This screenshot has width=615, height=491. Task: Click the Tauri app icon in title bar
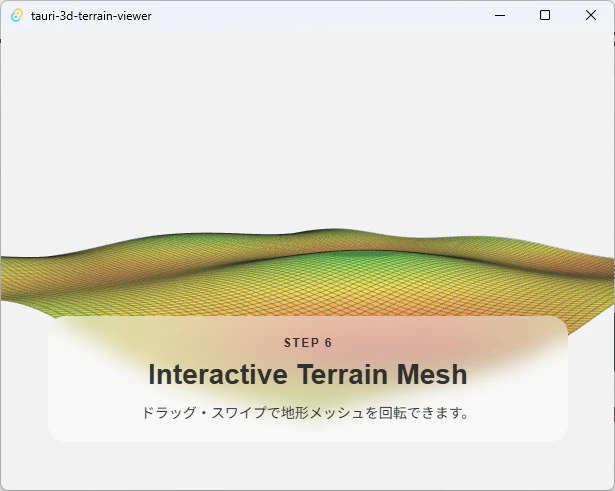[x=16, y=16]
